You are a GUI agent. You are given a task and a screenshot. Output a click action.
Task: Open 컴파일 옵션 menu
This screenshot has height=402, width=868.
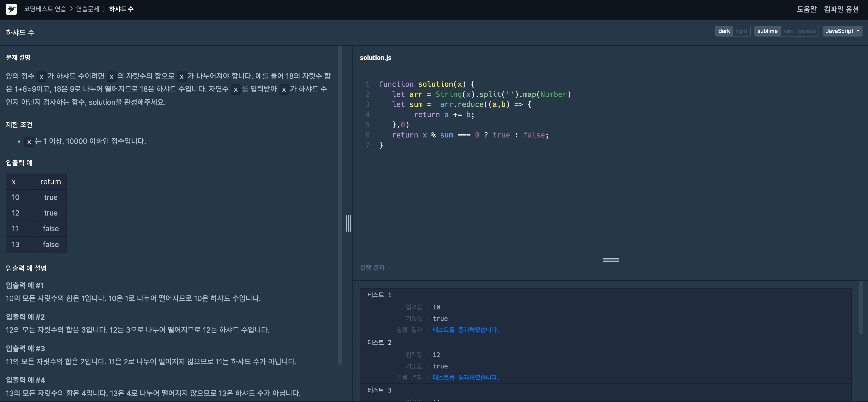coord(841,9)
